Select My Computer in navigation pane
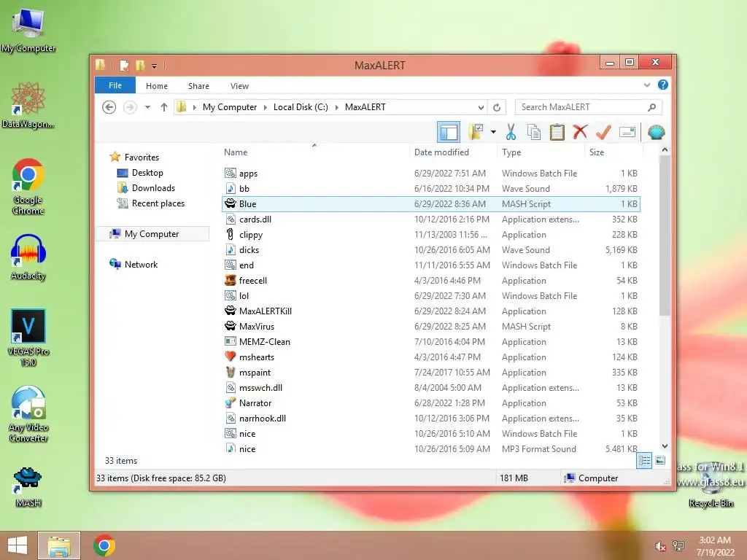The height and width of the screenshot is (560, 747). click(x=152, y=234)
